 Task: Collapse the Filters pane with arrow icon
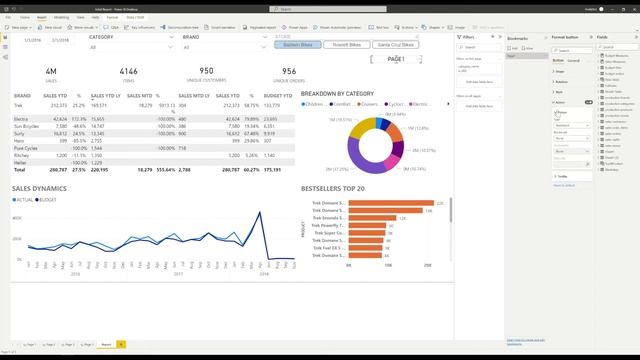500,37
